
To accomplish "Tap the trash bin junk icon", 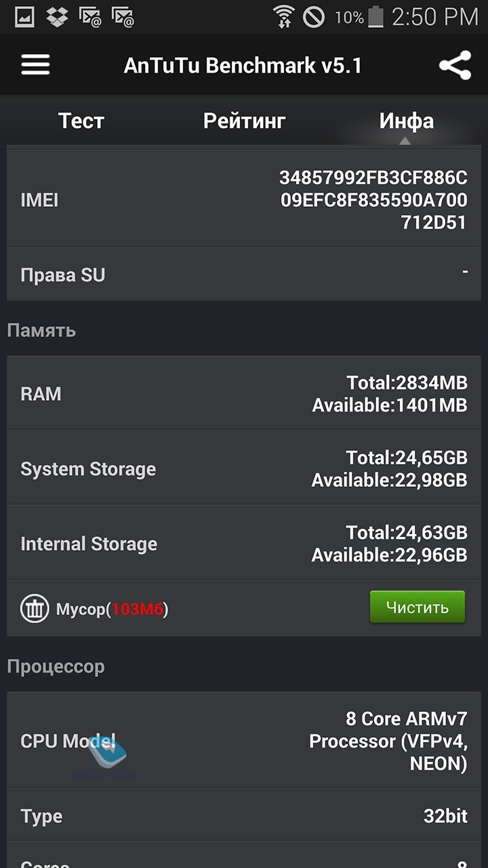I will click(x=34, y=608).
